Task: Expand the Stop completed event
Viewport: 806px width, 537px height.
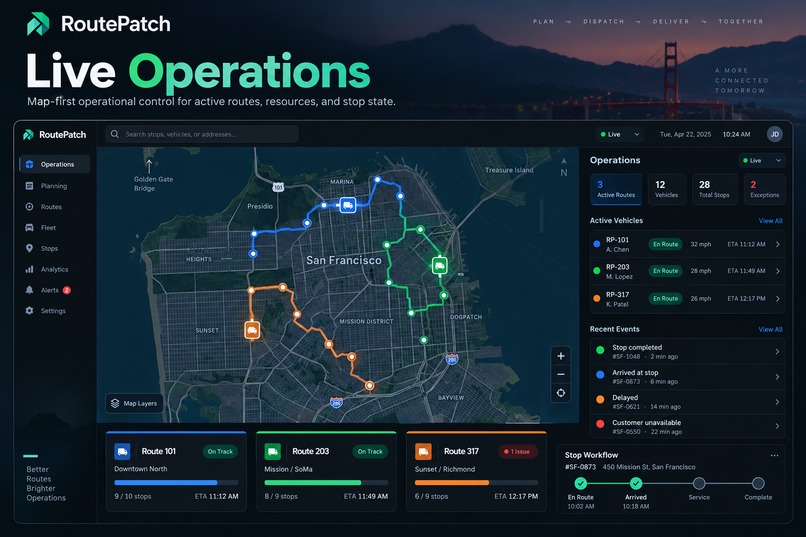Action: pyautogui.click(x=687, y=351)
